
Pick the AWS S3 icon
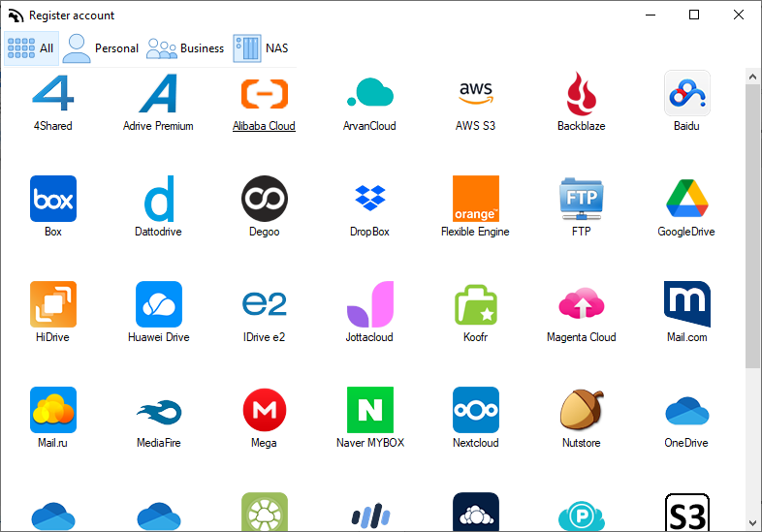point(476,92)
